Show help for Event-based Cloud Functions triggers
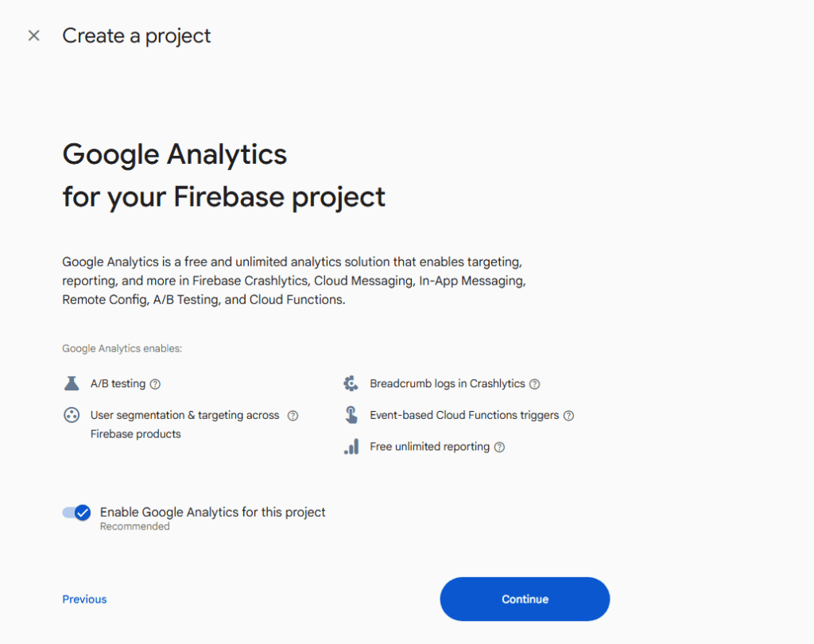814x644 pixels. [568, 415]
